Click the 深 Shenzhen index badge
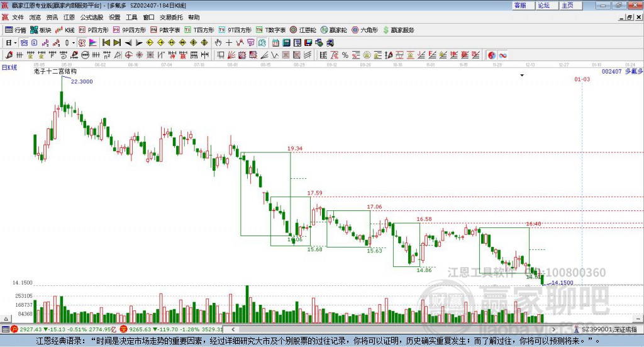This screenshot has height=347, width=644. (x=124, y=329)
